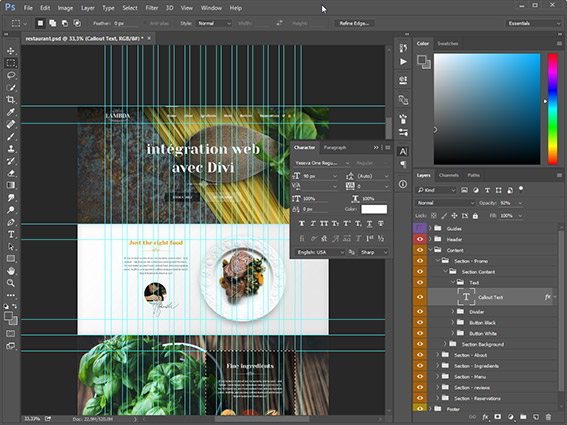The height and width of the screenshot is (425, 567).
Task: Open the Actions panel play icon
Action: [403, 62]
